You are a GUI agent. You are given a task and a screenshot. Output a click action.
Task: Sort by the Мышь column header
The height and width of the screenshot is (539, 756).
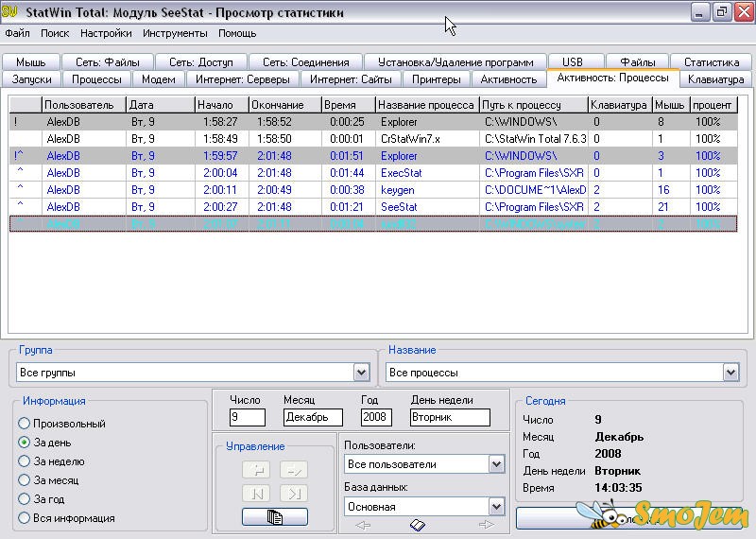point(671,105)
